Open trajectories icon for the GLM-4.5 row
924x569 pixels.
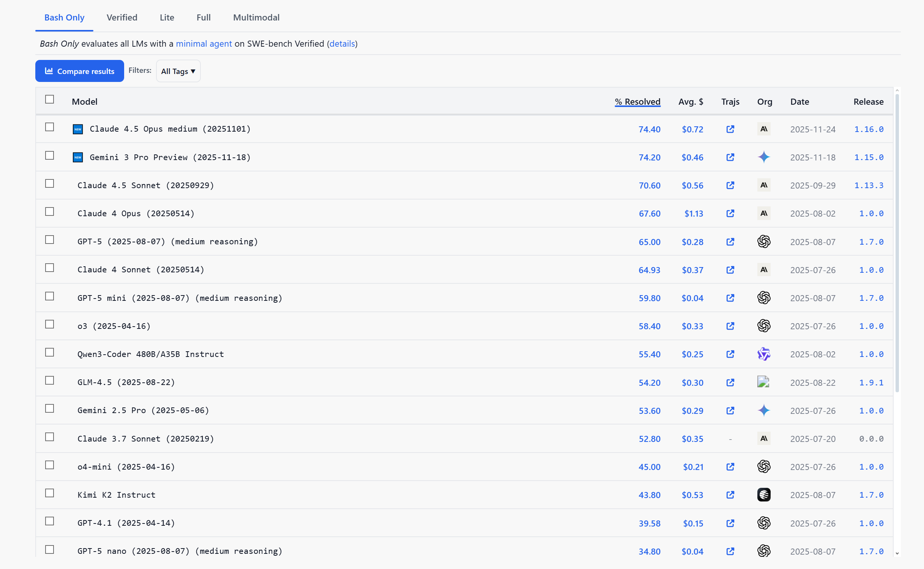click(730, 382)
